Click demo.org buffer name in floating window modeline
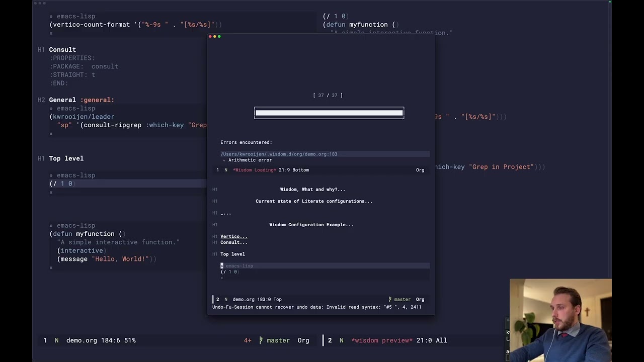This screenshot has width=644, height=362. 244,299
